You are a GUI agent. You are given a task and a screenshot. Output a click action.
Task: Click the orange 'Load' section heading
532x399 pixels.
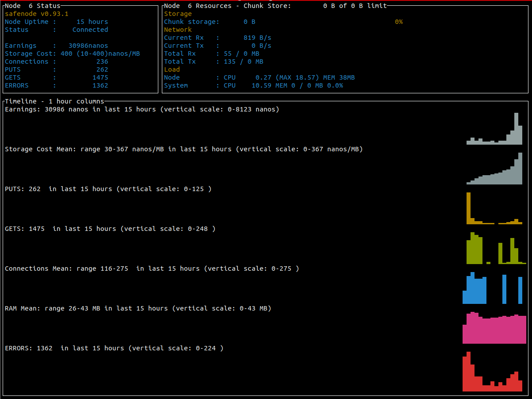(172, 69)
